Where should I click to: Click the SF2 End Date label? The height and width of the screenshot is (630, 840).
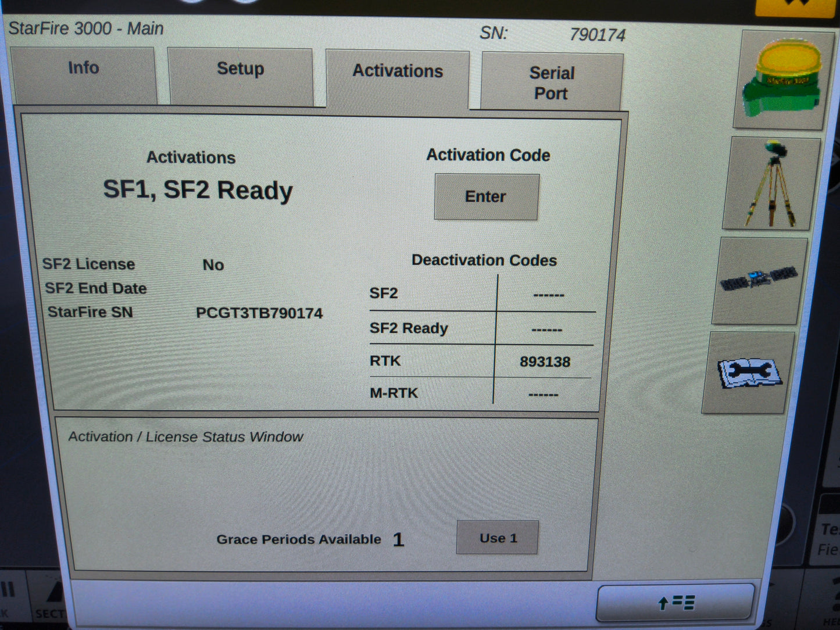click(96, 288)
